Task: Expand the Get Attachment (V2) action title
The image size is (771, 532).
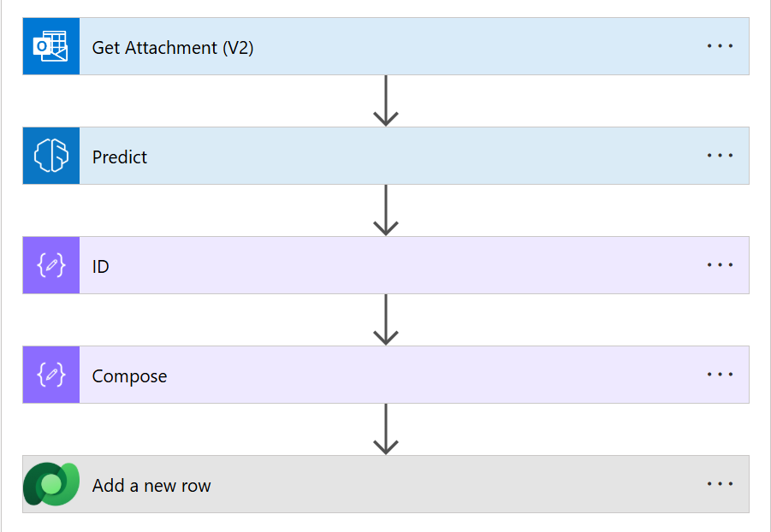Action: pos(173,48)
